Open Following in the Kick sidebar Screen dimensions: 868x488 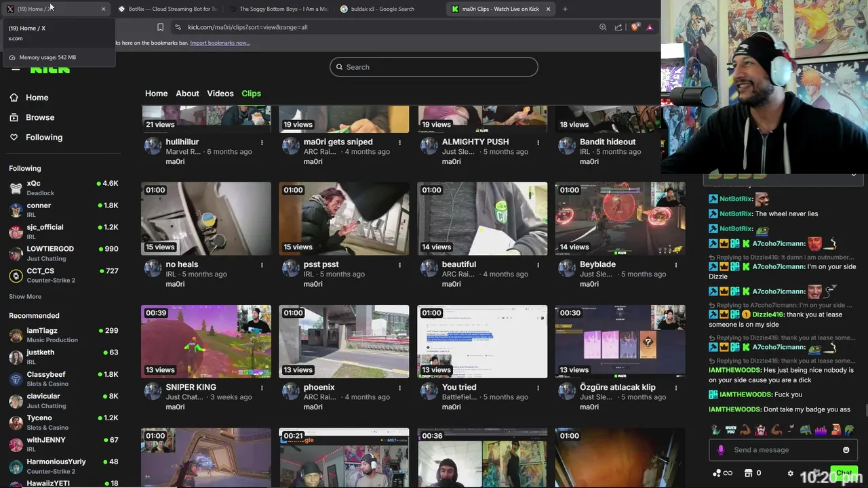pyautogui.click(x=36, y=137)
